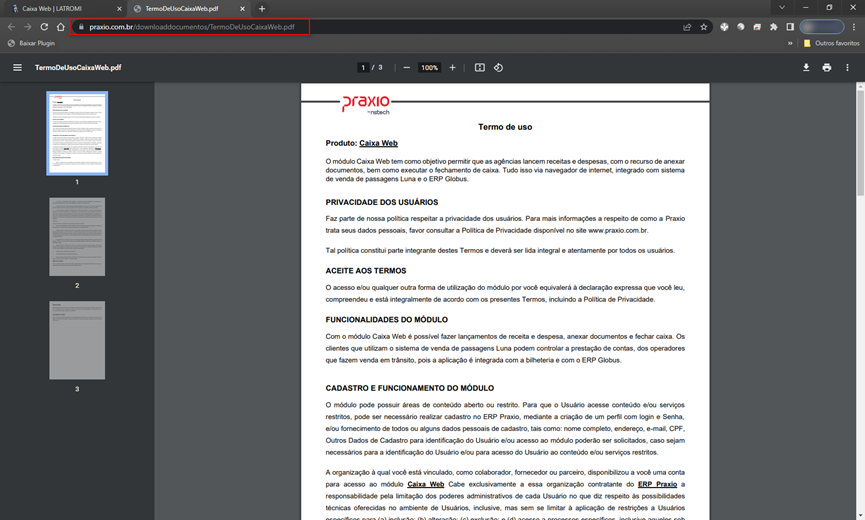Go forward using browser forward arrow
865x520 pixels.
pyautogui.click(x=28, y=26)
